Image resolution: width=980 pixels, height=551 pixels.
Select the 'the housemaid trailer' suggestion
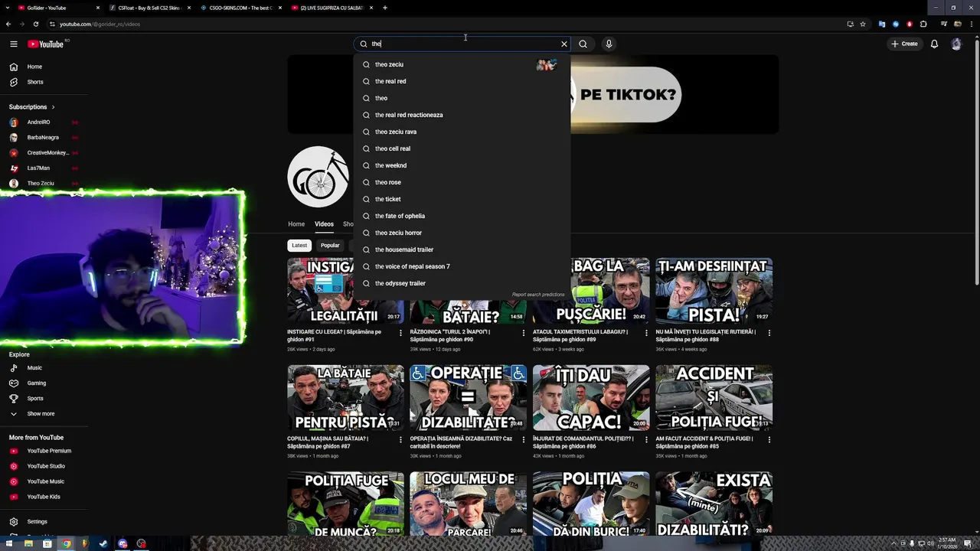[x=462, y=249]
